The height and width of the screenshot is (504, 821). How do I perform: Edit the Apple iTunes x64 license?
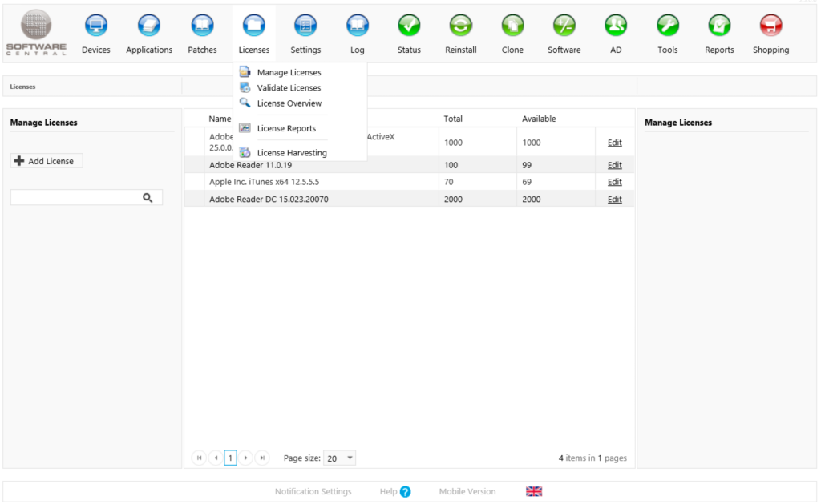[615, 182]
